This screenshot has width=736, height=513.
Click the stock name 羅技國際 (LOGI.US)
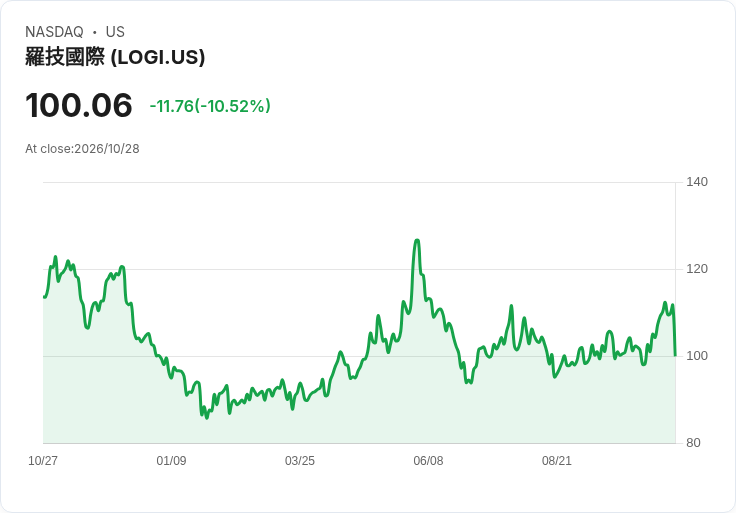pyautogui.click(x=115, y=57)
